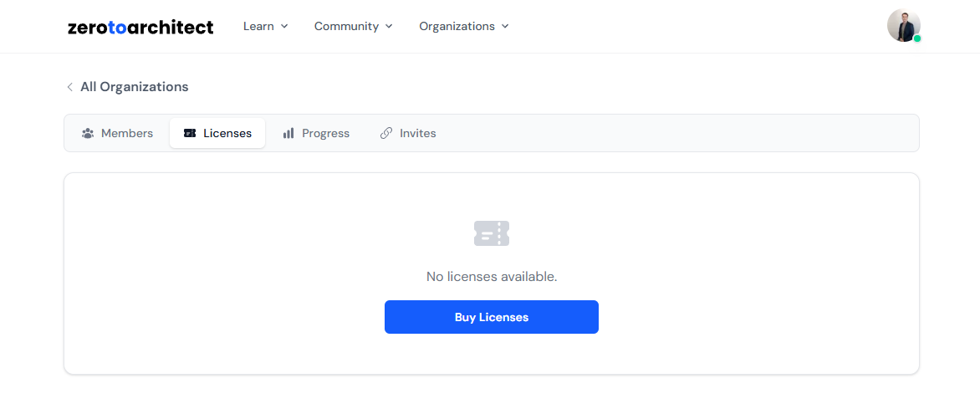Image resolution: width=980 pixels, height=414 pixels.
Task: Click the Invites chain link icon
Action: (x=385, y=133)
